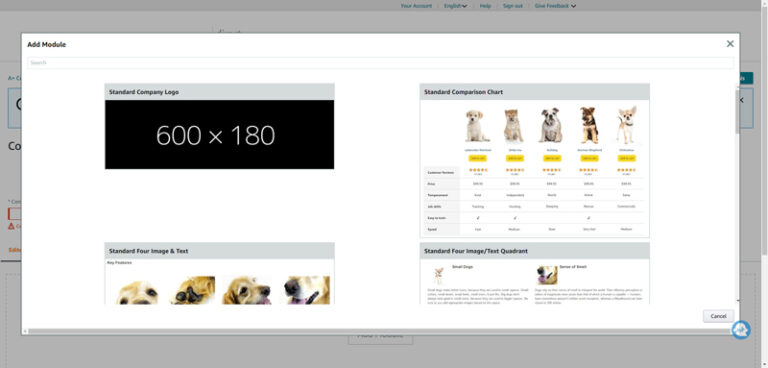Close the Add Module dialog

click(x=730, y=44)
